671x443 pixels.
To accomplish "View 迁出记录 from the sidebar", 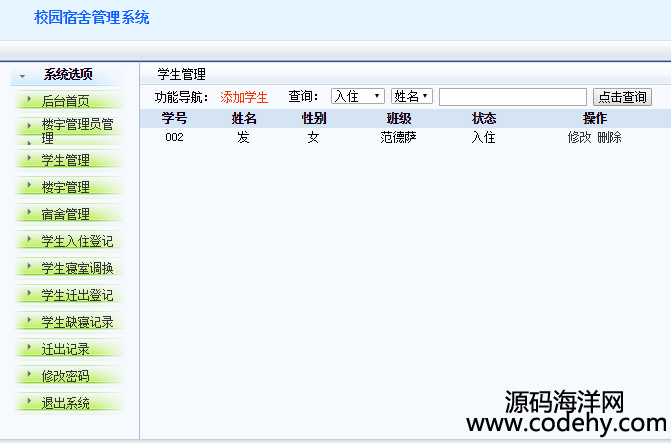I will [65, 349].
